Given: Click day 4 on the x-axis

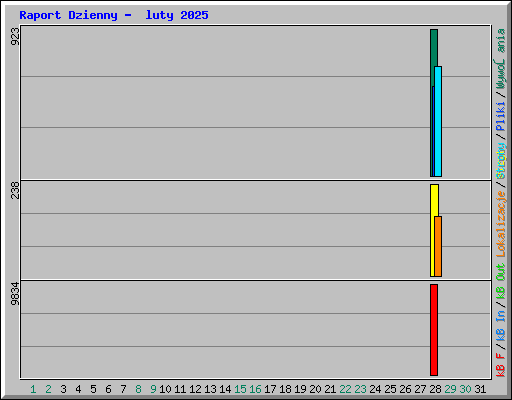Looking at the screenshot, I should 78,389.
